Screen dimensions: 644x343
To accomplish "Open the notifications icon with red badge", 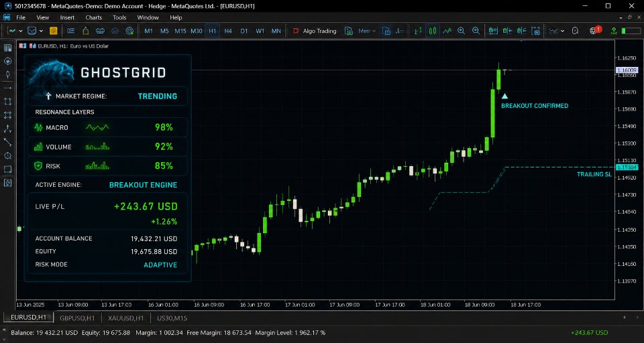I will (x=594, y=30).
